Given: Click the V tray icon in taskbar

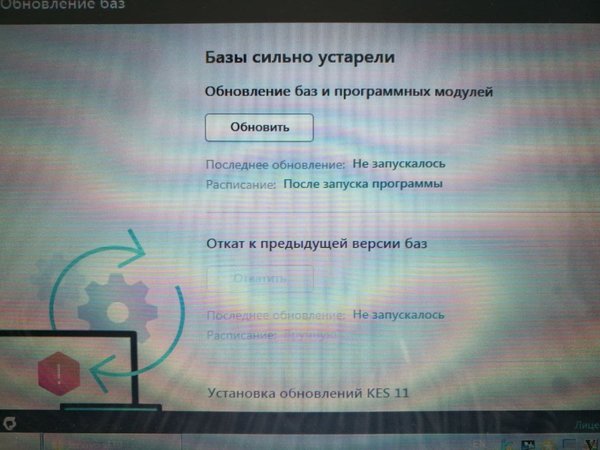Looking at the screenshot, I should 592,445.
